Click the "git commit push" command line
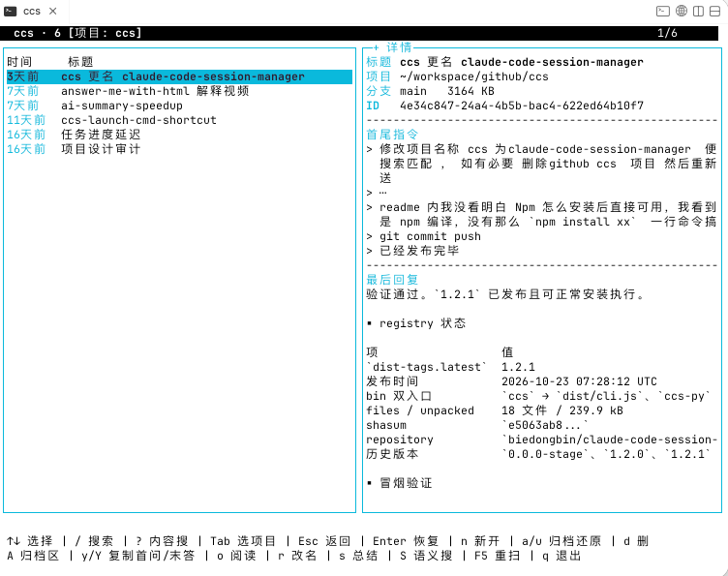Screen dimensions: 728x576 pos(430,236)
